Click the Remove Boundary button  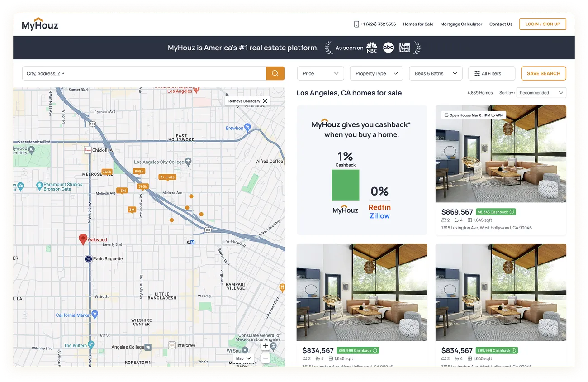(x=248, y=101)
